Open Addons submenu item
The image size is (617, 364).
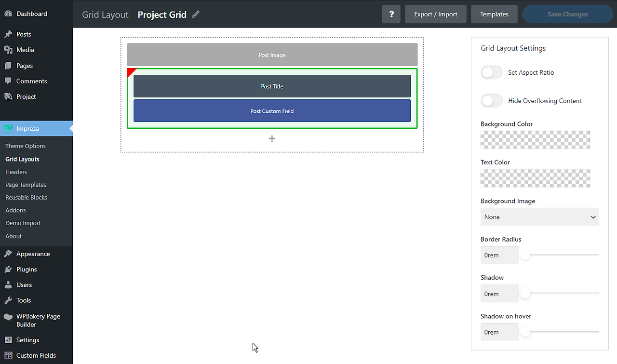tap(15, 210)
